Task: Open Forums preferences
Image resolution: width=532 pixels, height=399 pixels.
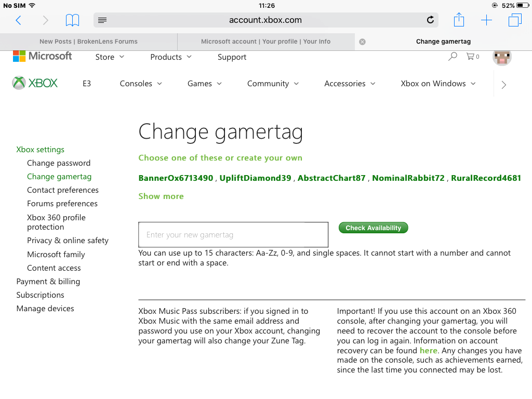Action: click(62, 204)
